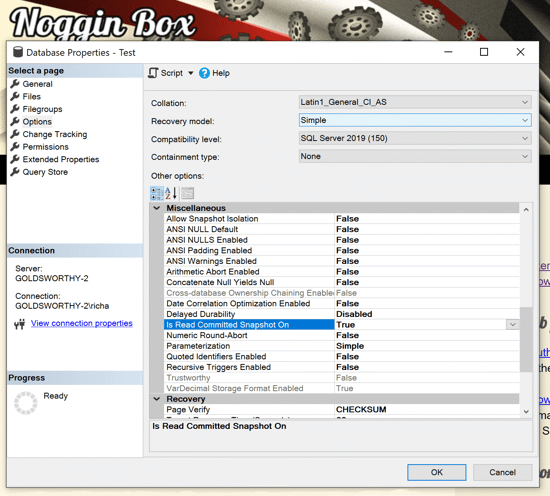The image size is (550, 496).
Task: Select the ANSI NULLS Enabled row
Action: (x=342, y=240)
